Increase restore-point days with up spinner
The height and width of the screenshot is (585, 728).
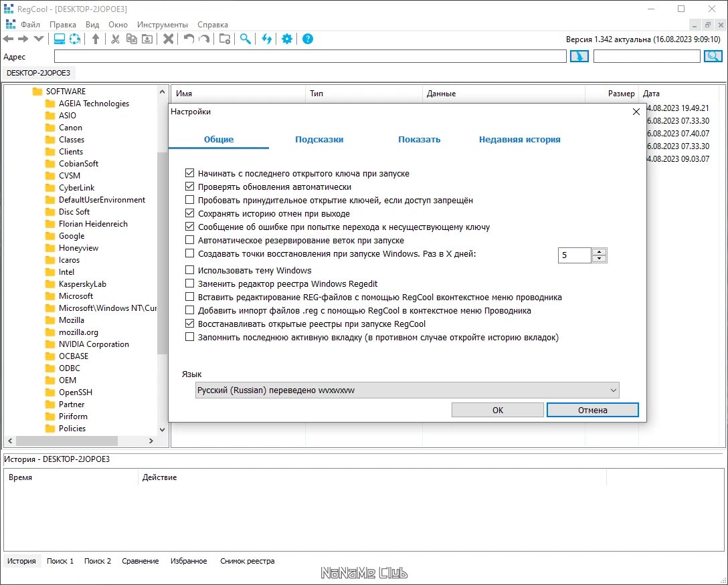(x=600, y=252)
